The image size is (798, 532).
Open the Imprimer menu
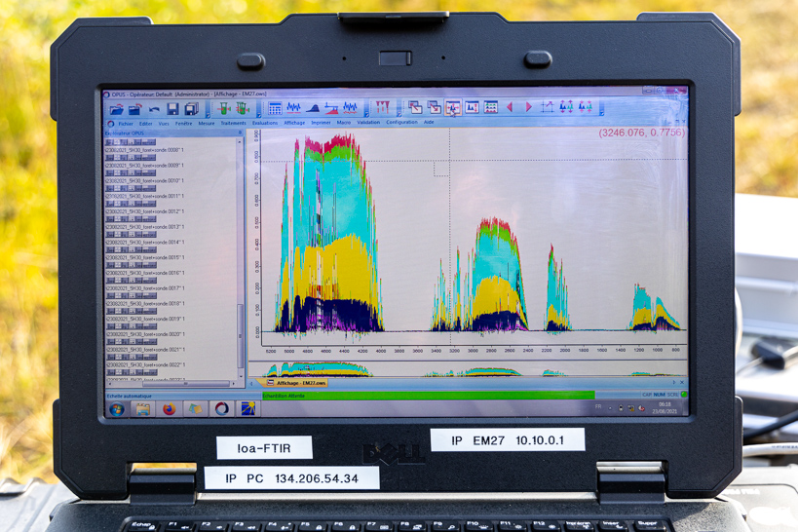322,123
